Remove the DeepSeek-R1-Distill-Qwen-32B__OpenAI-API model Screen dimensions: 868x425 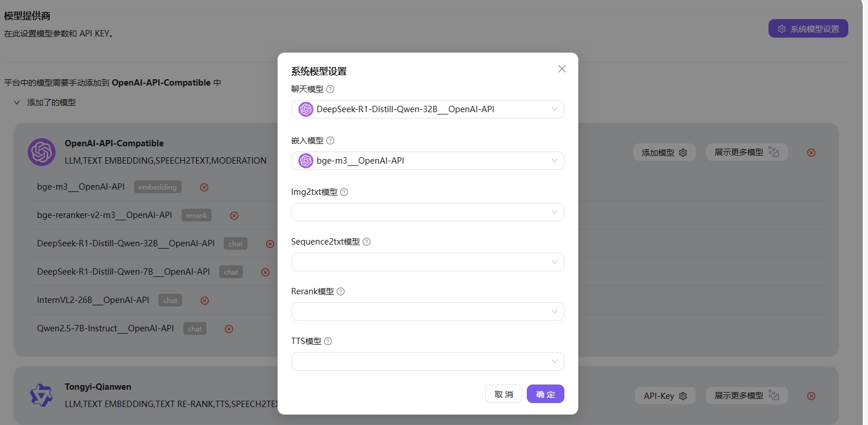[270, 244]
